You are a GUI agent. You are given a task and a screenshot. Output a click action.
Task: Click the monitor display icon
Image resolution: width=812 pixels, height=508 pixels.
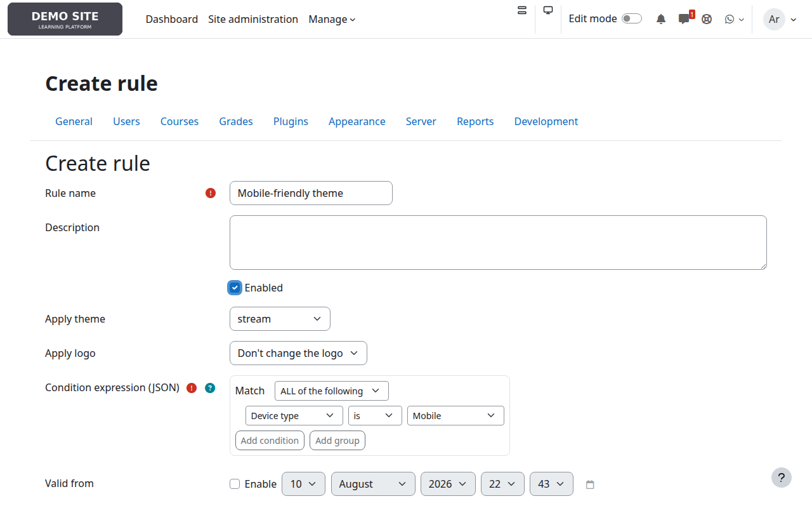[548, 10]
